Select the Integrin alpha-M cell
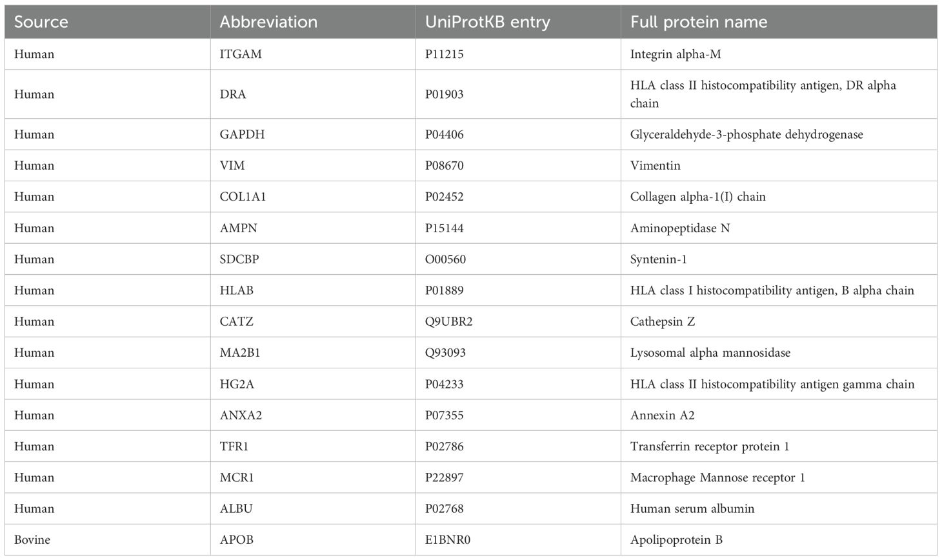The image size is (942, 560). pos(676,54)
